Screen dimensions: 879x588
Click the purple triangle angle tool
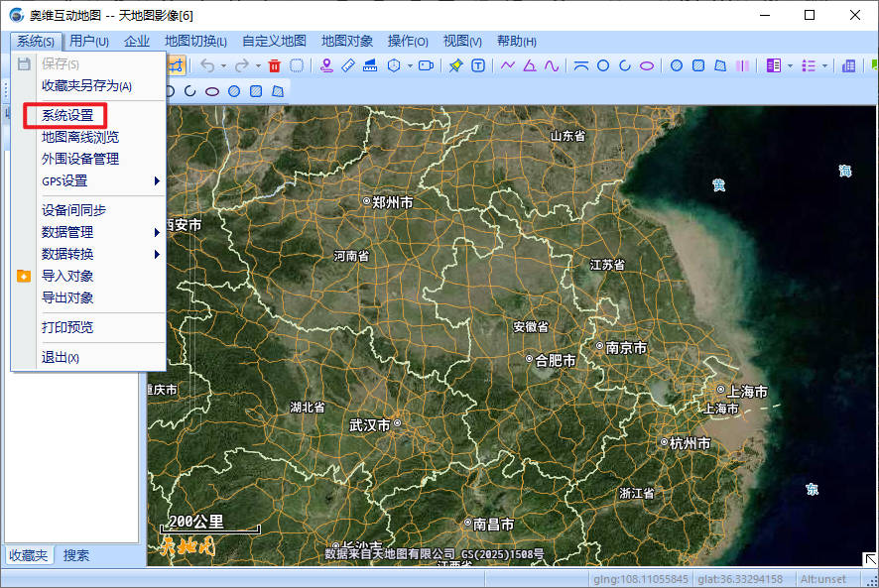pyautogui.click(x=530, y=65)
